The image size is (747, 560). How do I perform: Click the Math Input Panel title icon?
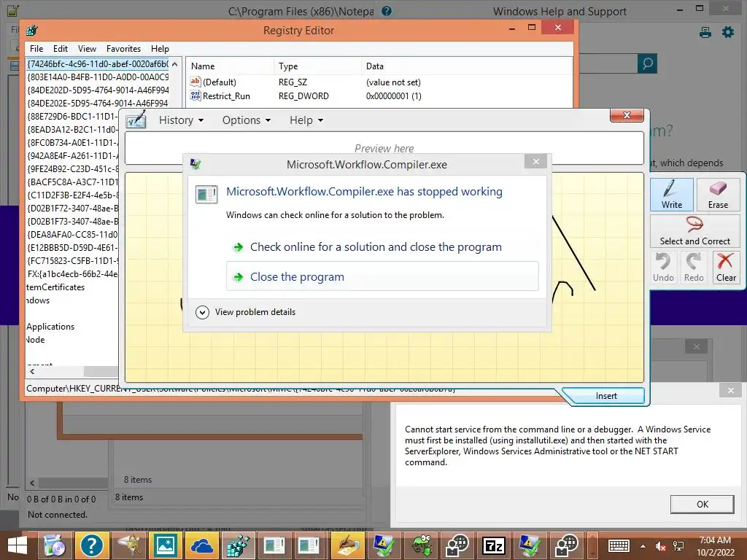point(136,120)
